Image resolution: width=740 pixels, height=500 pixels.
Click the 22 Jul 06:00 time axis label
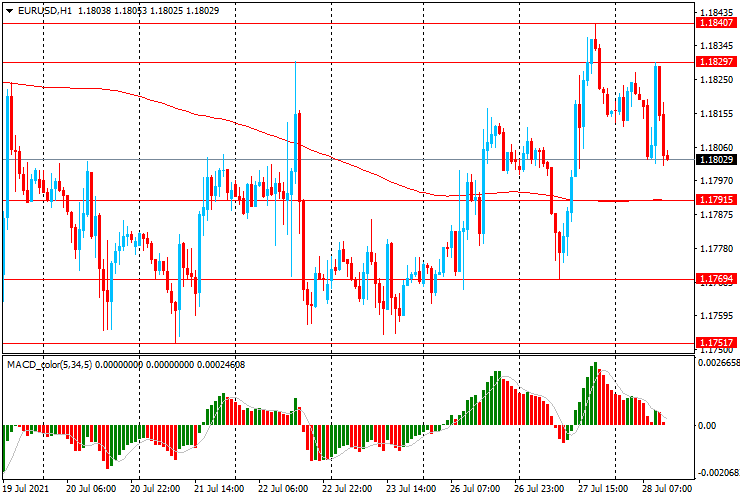tap(283, 488)
